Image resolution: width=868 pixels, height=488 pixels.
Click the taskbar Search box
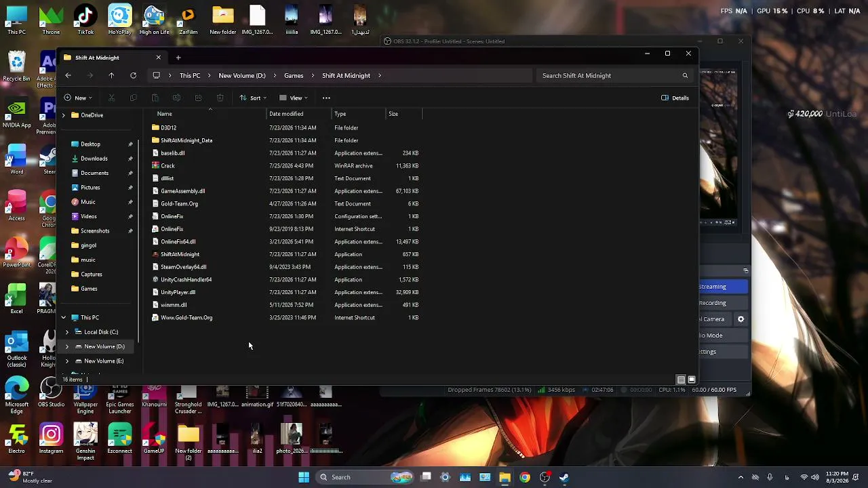pyautogui.click(x=364, y=477)
